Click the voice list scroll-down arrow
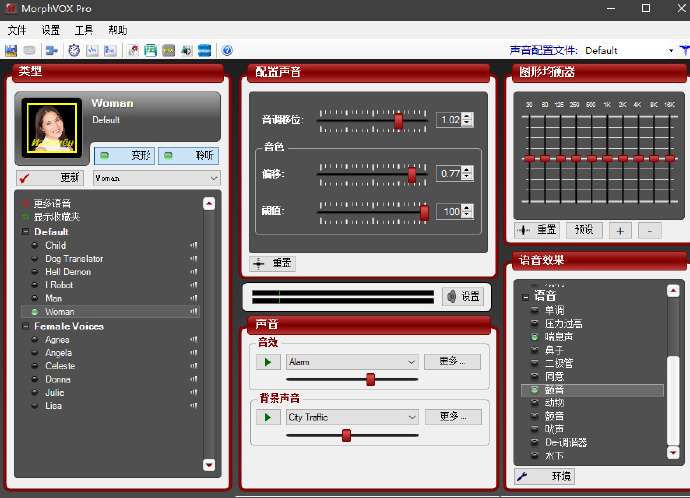This screenshot has width=690, height=498. click(209, 465)
